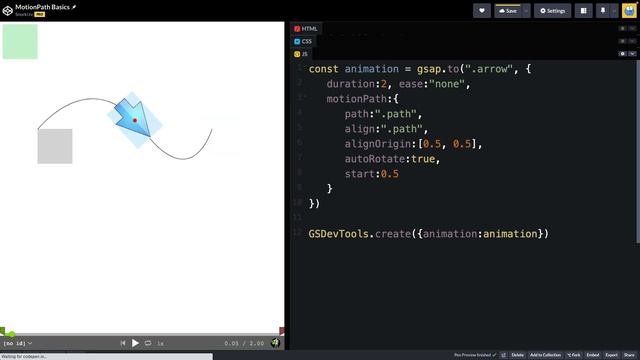Click Delete in footer
Screen dimensions: 640x360
click(518, 355)
